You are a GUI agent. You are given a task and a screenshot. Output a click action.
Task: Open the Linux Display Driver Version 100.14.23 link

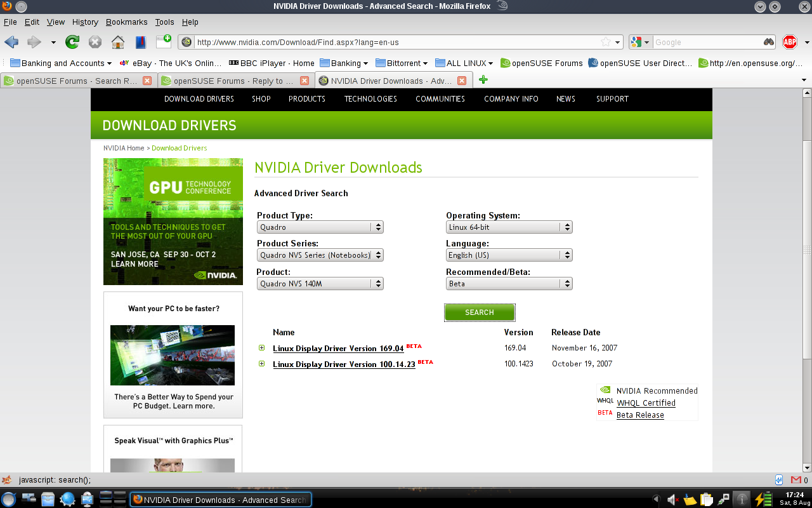pyautogui.click(x=344, y=364)
